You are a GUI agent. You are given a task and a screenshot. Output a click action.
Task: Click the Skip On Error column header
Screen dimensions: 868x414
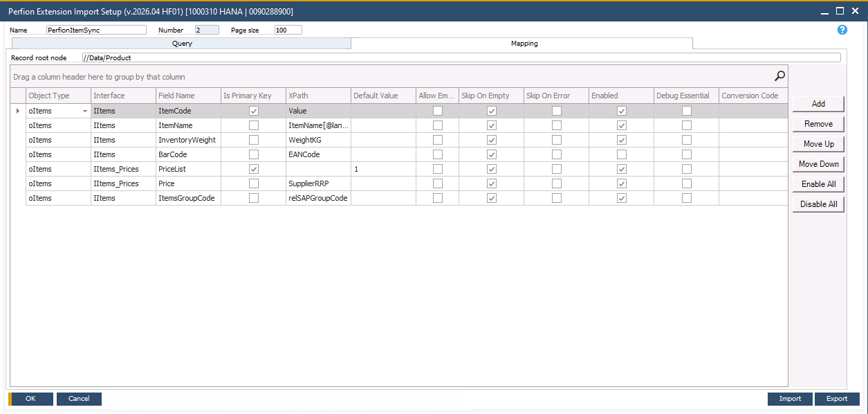click(556, 96)
